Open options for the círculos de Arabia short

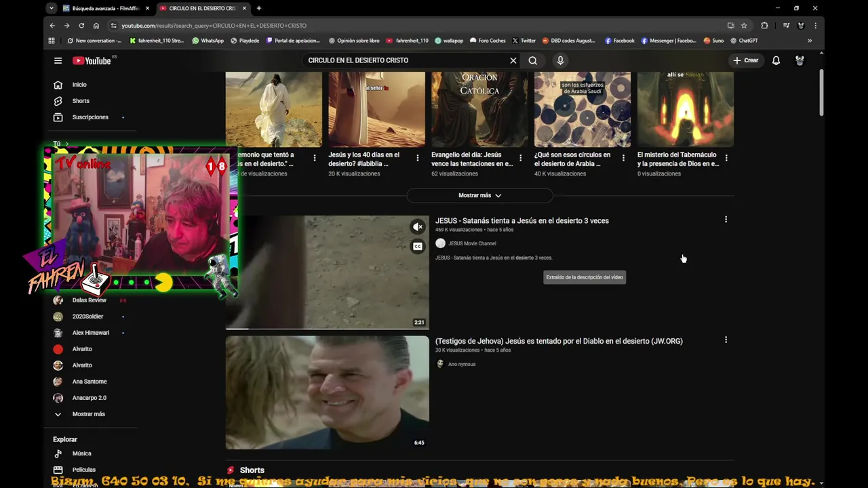[623, 158]
